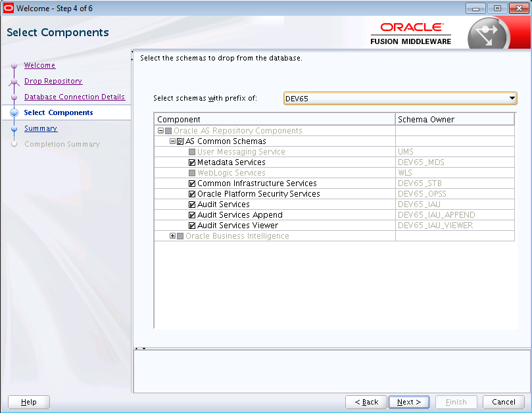Minimize the installer window

point(475,8)
